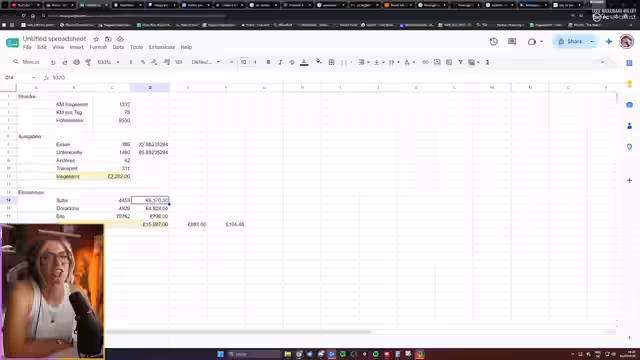
Task: Open the Format menu
Action: click(x=98, y=47)
